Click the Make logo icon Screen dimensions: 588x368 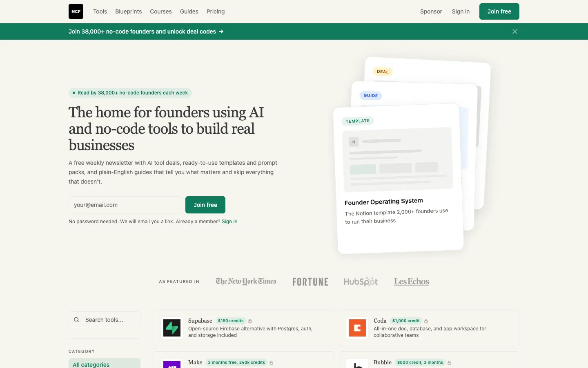click(172, 364)
